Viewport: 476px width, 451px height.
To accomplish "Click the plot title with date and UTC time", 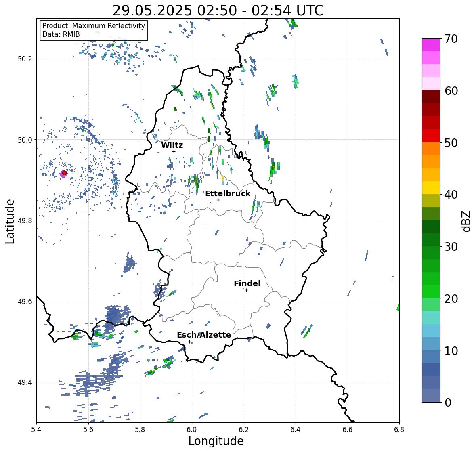I will tap(218, 10).
